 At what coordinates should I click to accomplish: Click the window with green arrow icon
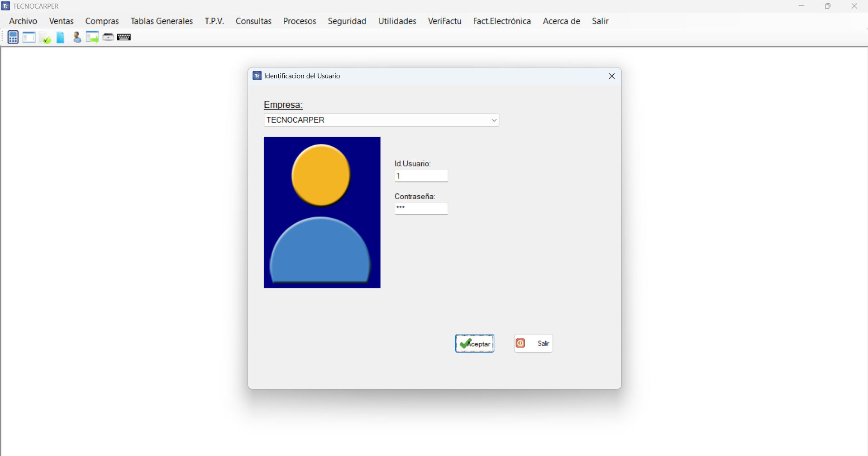[92, 37]
